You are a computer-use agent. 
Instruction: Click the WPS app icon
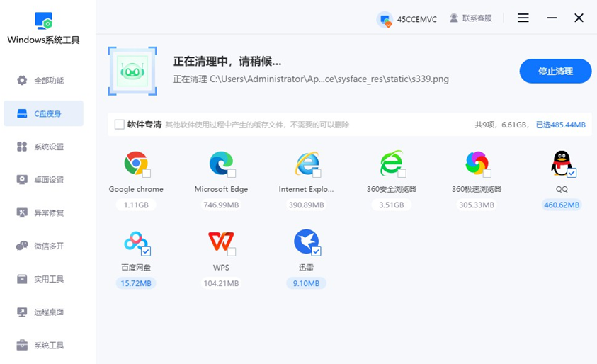[x=221, y=241]
